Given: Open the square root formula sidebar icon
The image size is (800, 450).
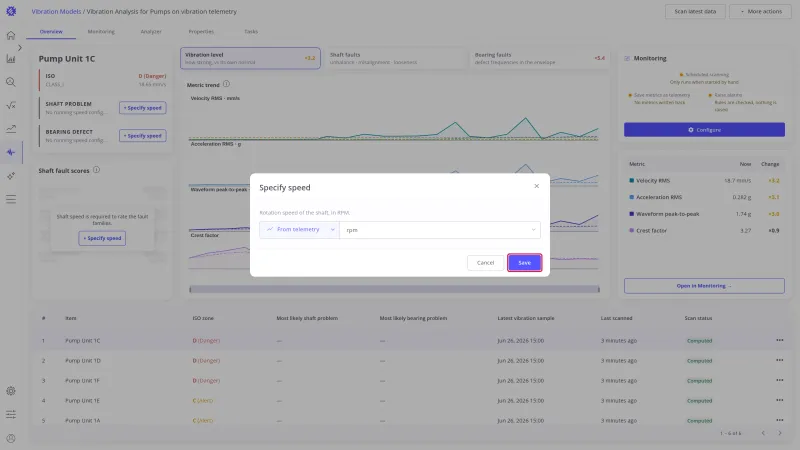Looking at the screenshot, I should tap(11, 105).
